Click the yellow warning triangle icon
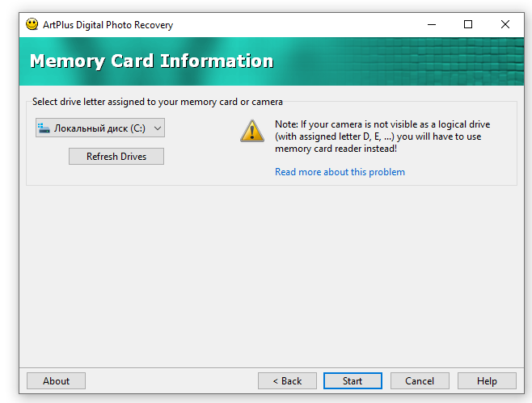 pyautogui.click(x=252, y=131)
